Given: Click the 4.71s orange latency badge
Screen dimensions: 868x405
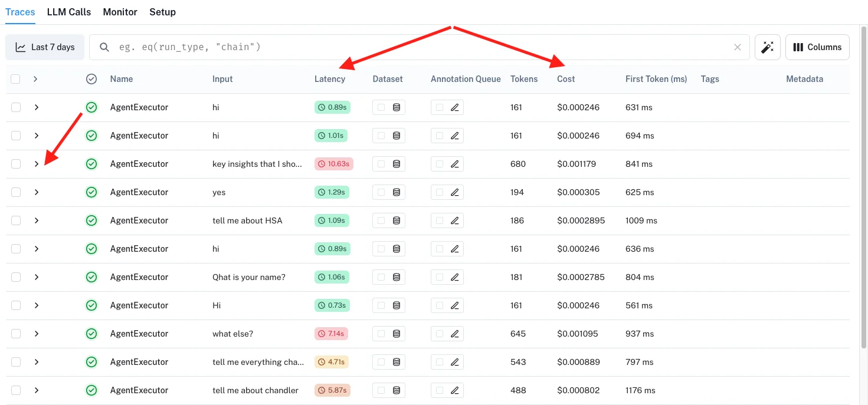Looking at the screenshot, I should point(332,362).
